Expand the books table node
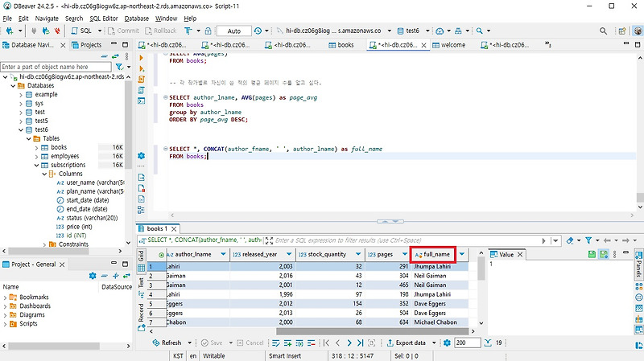This screenshot has height=361, width=644. (36, 147)
